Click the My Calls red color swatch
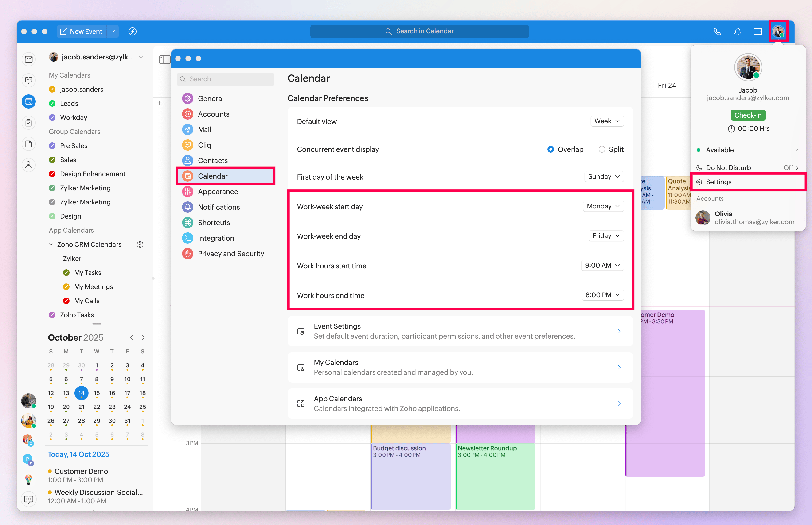 [66, 301]
